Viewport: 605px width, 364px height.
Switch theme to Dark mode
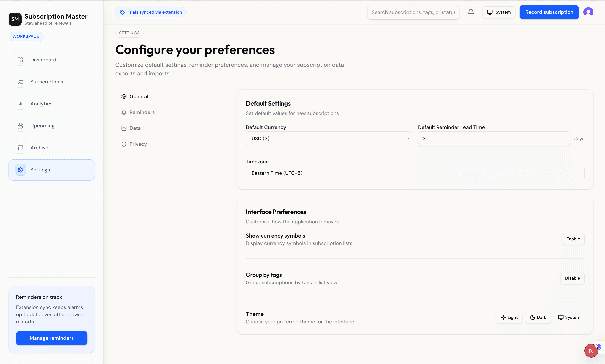point(538,317)
